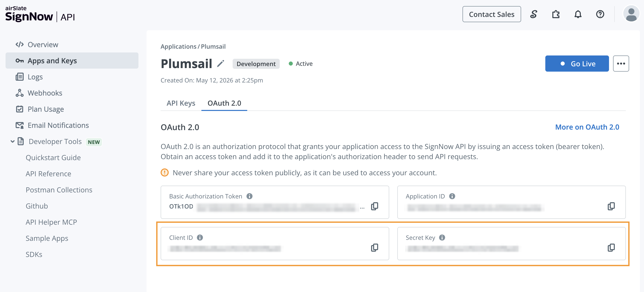The width and height of the screenshot is (644, 292).
Task: Click the Development environment badge
Action: pos(256,64)
